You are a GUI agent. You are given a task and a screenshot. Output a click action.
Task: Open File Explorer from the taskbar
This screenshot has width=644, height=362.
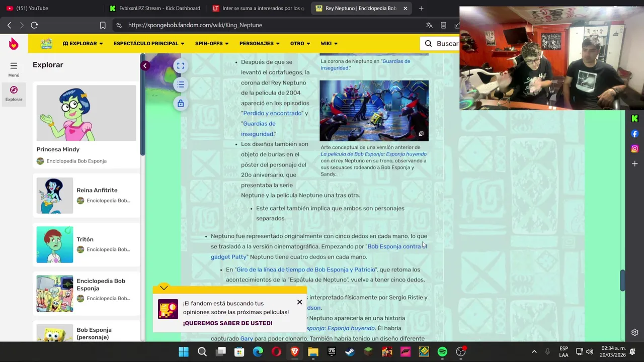[x=313, y=352]
